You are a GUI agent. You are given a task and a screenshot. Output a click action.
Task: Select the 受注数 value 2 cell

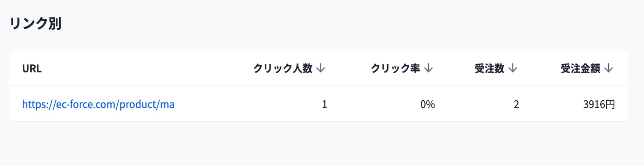[x=516, y=104]
